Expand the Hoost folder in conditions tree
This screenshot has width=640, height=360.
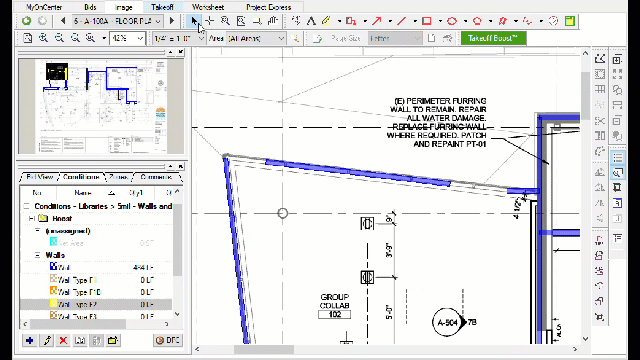tap(31, 219)
